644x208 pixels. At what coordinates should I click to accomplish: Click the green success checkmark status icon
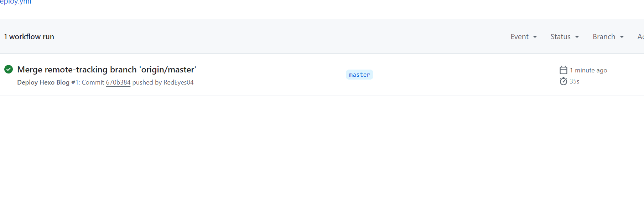(x=9, y=69)
